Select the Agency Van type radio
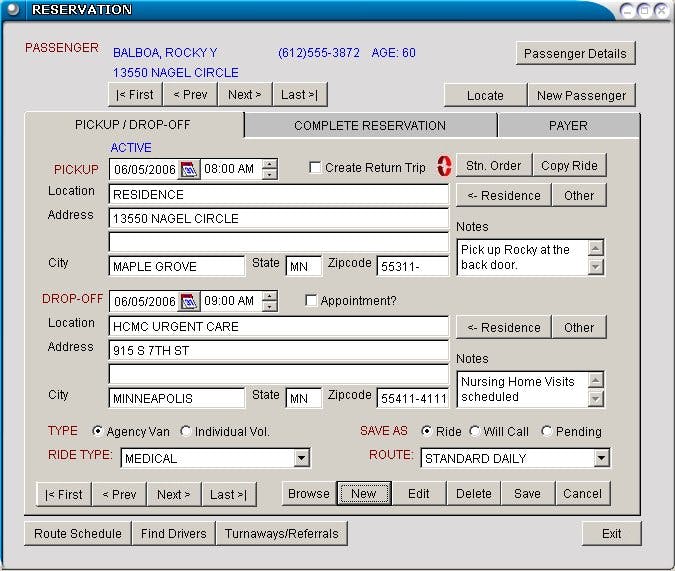675x571 pixels. (97, 431)
